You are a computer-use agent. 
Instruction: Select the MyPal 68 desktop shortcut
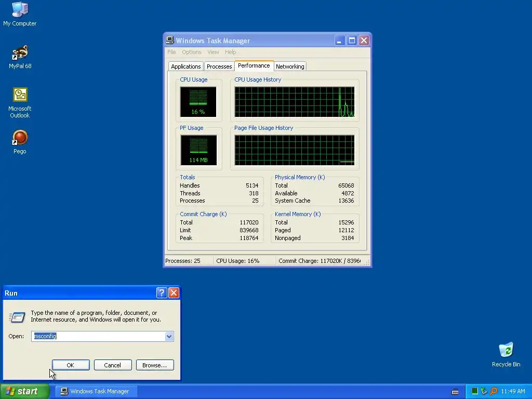20,57
